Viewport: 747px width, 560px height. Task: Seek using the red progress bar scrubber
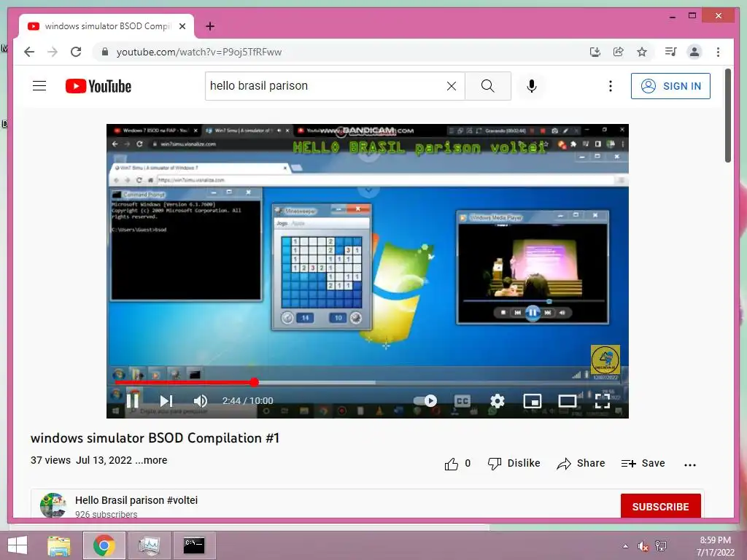coord(255,382)
